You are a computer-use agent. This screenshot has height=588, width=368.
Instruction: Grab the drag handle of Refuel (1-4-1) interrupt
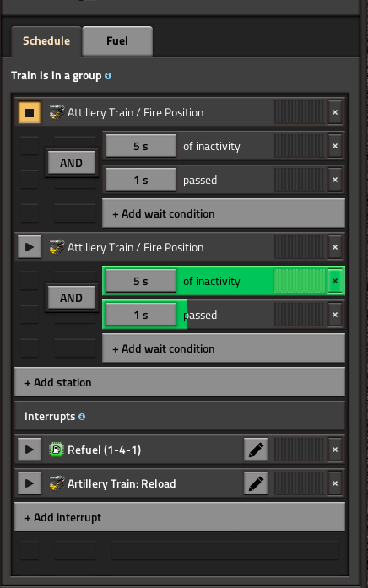click(299, 450)
